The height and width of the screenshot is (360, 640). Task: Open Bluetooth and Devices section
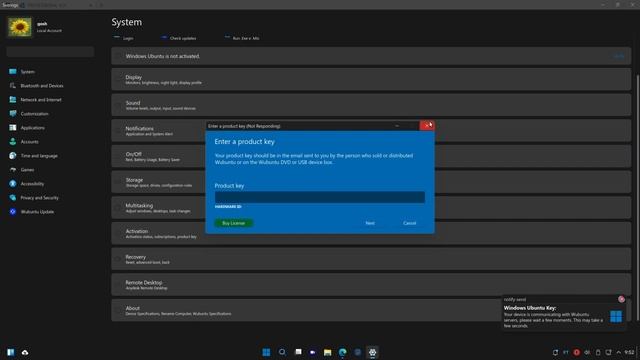tap(36, 86)
